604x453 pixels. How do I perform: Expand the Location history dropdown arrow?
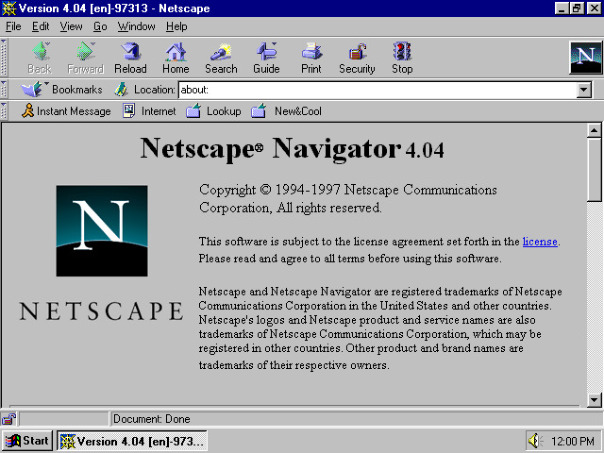pyautogui.click(x=584, y=90)
